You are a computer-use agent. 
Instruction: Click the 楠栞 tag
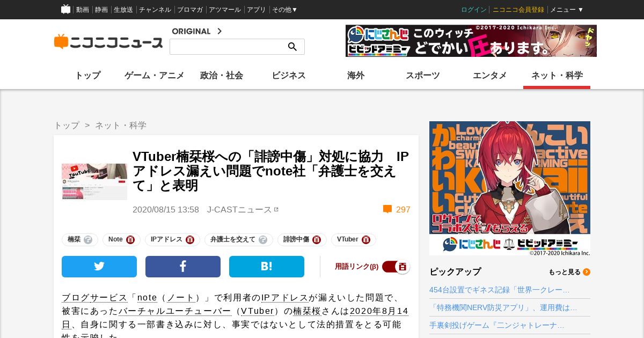click(x=74, y=240)
